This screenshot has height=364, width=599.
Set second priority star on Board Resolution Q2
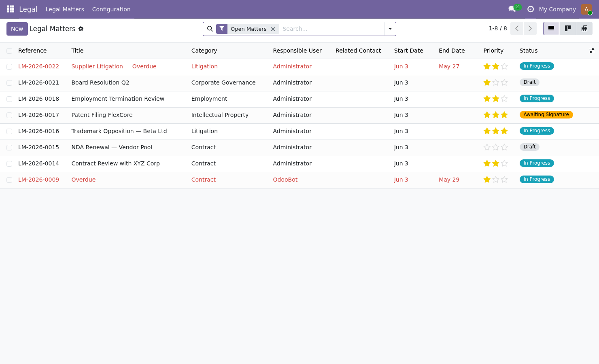tap(496, 83)
